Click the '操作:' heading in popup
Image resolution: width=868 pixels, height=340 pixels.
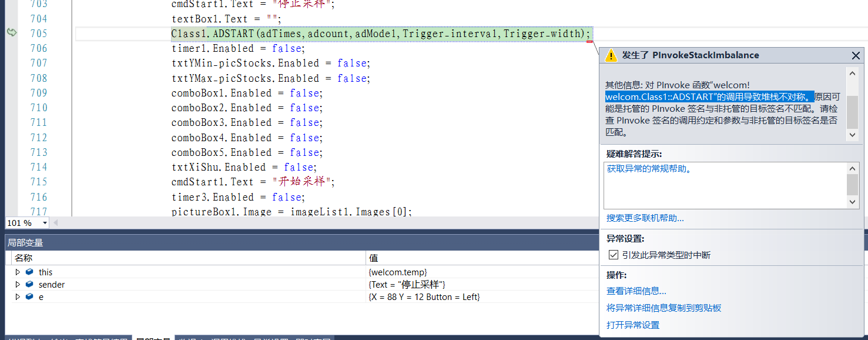pyautogui.click(x=616, y=275)
